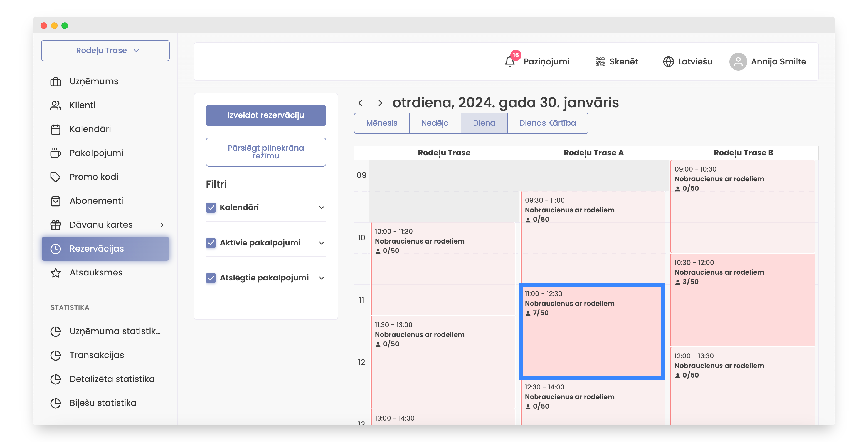Image resolution: width=868 pixels, height=442 pixels.
Task: Click Pārslēgt pilnekrāna režīmu button
Action: click(x=265, y=152)
